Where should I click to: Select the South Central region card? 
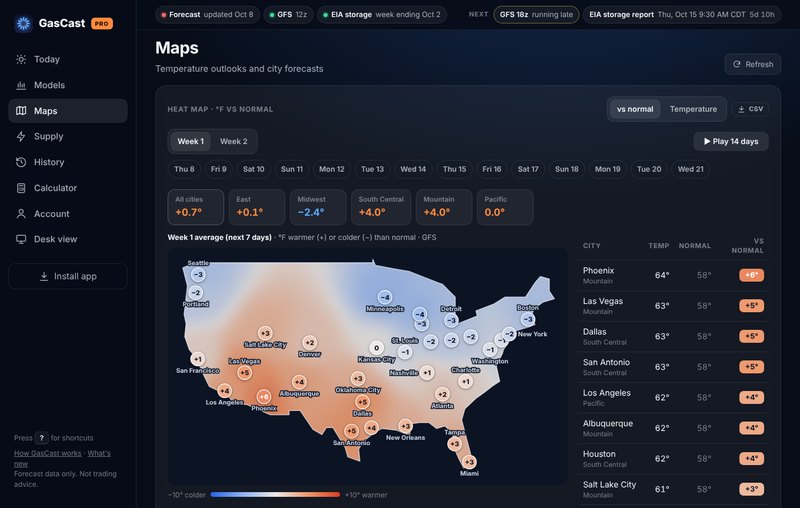(381, 207)
